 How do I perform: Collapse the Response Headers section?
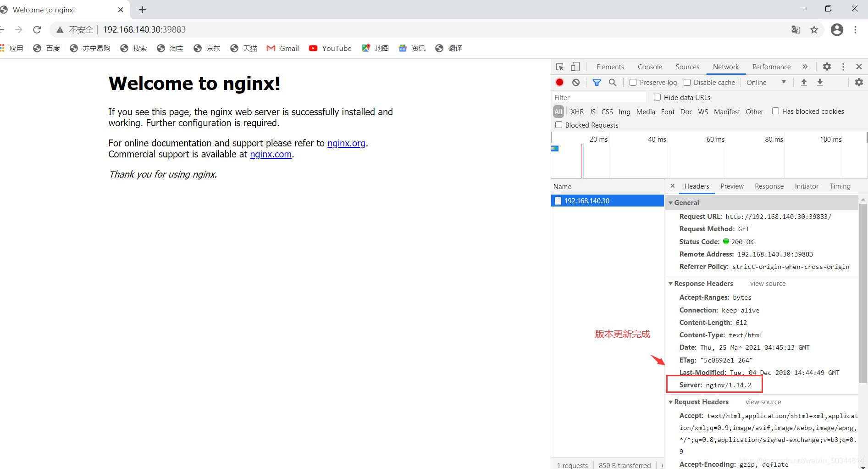(x=670, y=284)
